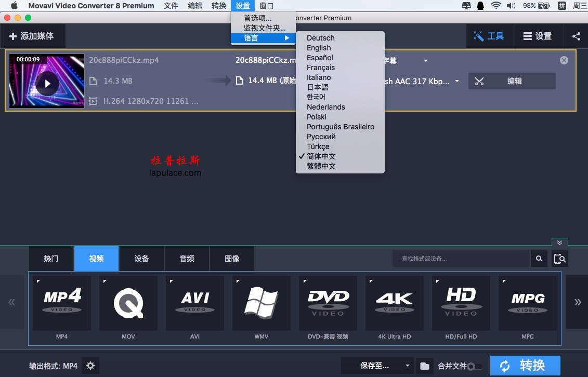The image size is (588, 377).
Task: Select the WMV Windows format icon
Action: 262,303
